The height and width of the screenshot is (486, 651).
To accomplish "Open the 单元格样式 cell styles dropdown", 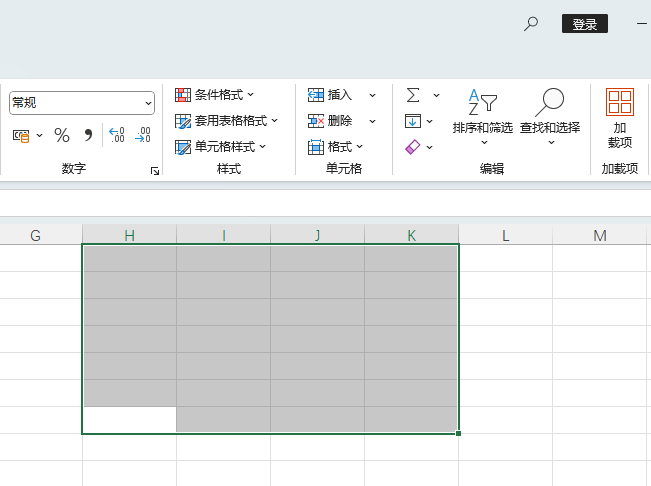I will [x=221, y=147].
